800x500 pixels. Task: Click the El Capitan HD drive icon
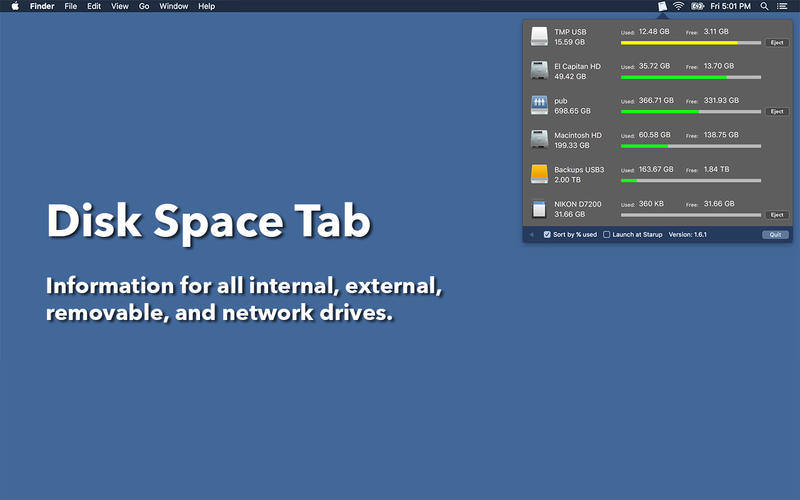(x=539, y=71)
